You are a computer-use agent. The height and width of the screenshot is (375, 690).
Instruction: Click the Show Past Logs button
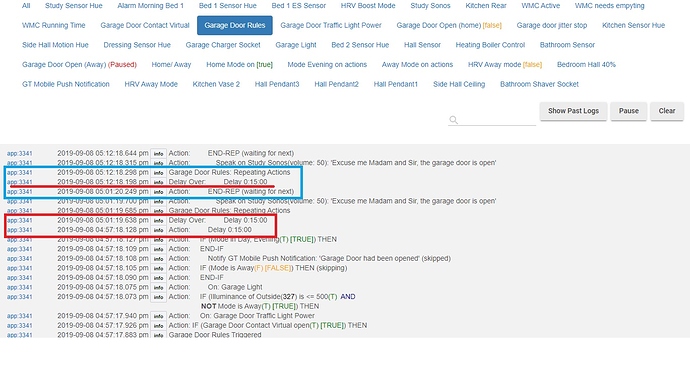point(573,111)
